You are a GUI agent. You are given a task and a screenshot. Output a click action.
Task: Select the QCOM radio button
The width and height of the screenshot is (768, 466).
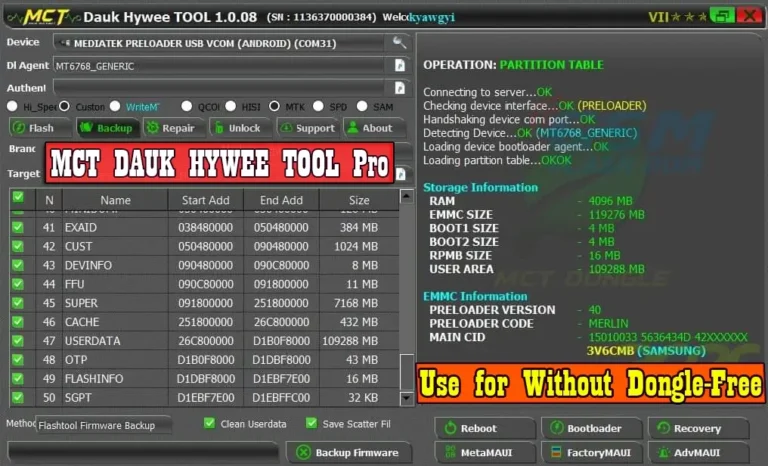pyautogui.click(x=187, y=106)
